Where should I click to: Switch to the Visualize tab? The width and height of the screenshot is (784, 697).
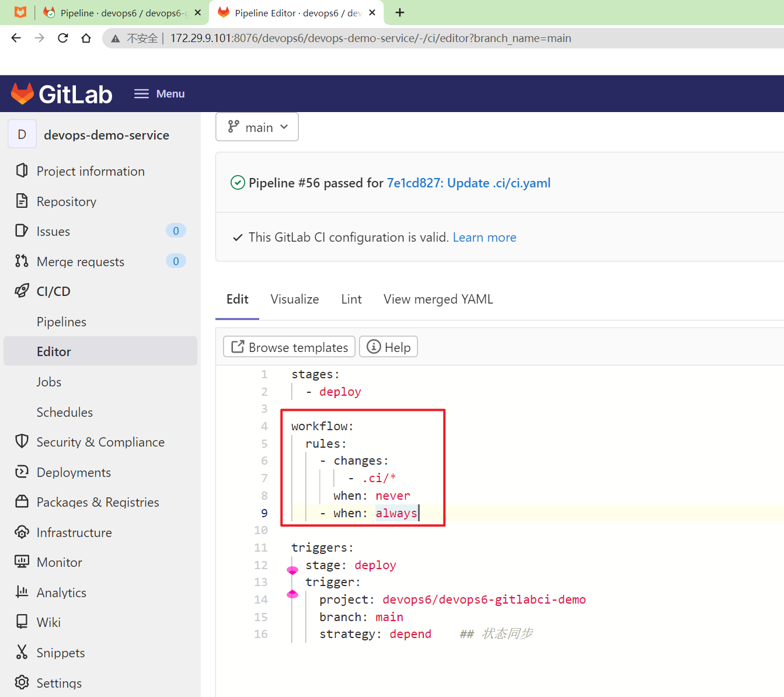coord(295,299)
